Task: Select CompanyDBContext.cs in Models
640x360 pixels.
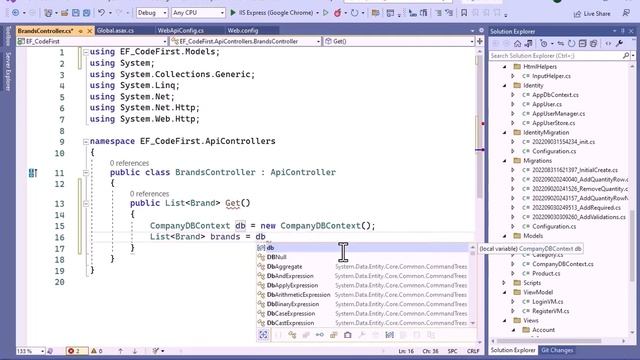Action: pyautogui.click(x=562, y=264)
